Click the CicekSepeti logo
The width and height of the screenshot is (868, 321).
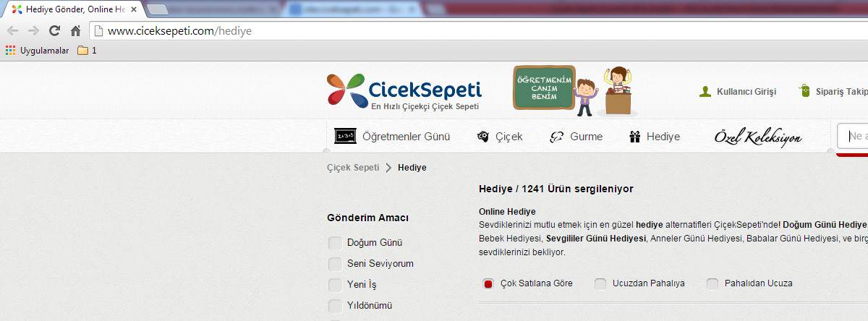coord(404,90)
